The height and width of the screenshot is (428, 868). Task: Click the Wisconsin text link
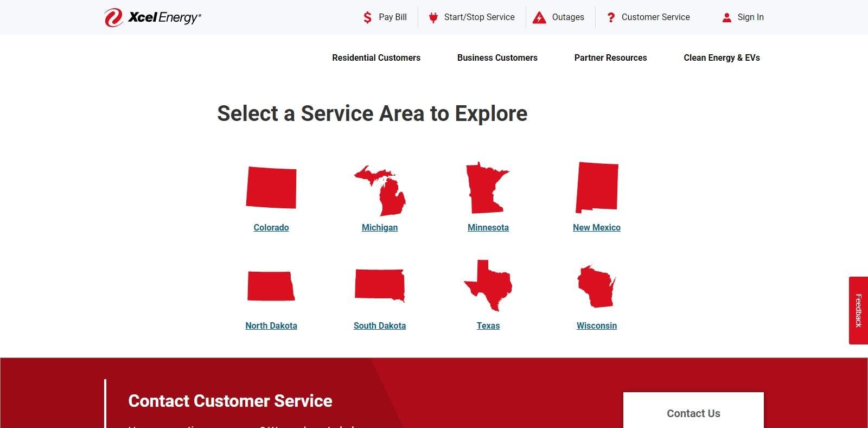click(x=597, y=325)
